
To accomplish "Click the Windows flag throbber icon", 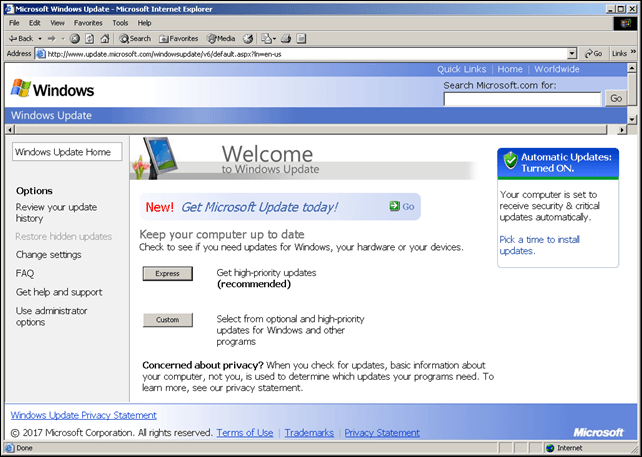I will click(x=625, y=23).
